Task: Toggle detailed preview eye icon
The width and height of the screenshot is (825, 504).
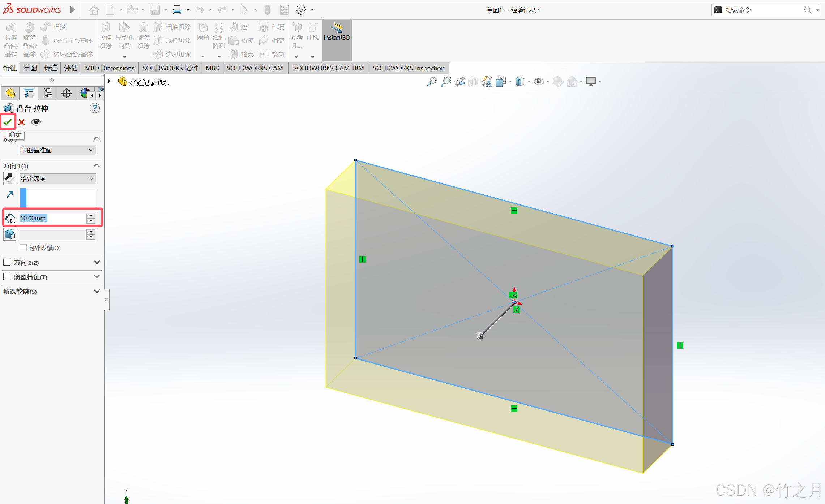Action: [x=36, y=122]
